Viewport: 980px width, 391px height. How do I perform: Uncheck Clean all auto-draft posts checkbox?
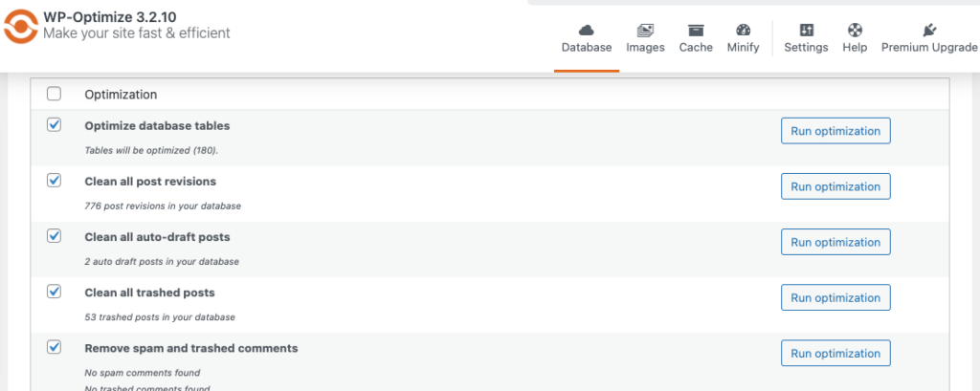tap(55, 236)
